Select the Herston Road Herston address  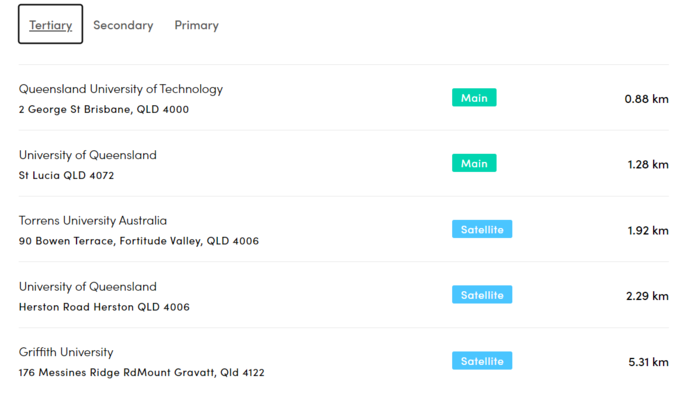click(104, 307)
